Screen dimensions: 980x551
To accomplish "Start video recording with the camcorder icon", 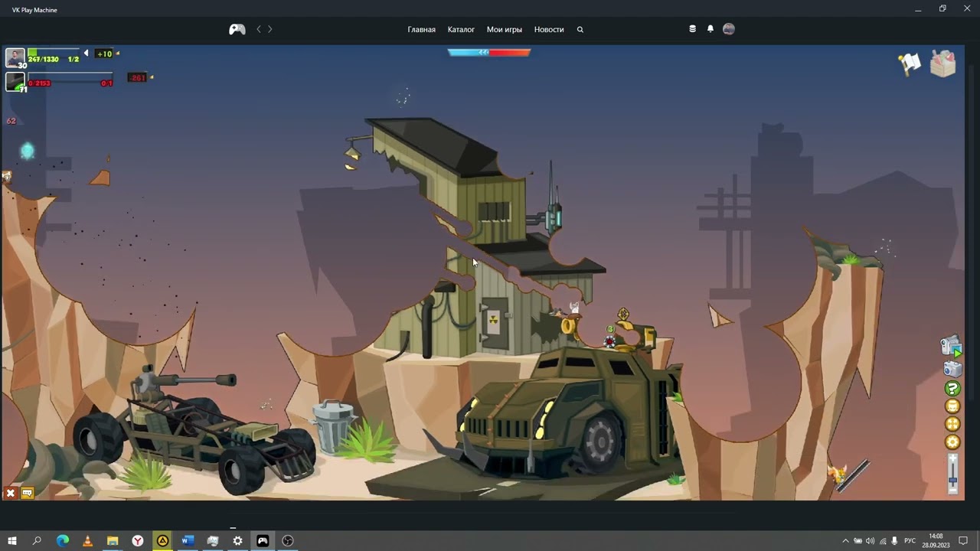I will coord(951,347).
